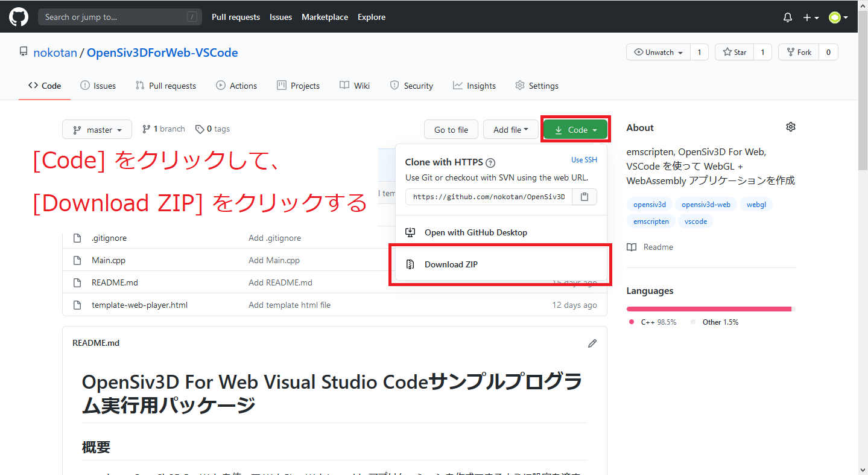Switch to the Wiki tab
Screen dimensions: 868x475
[x=355, y=86]
